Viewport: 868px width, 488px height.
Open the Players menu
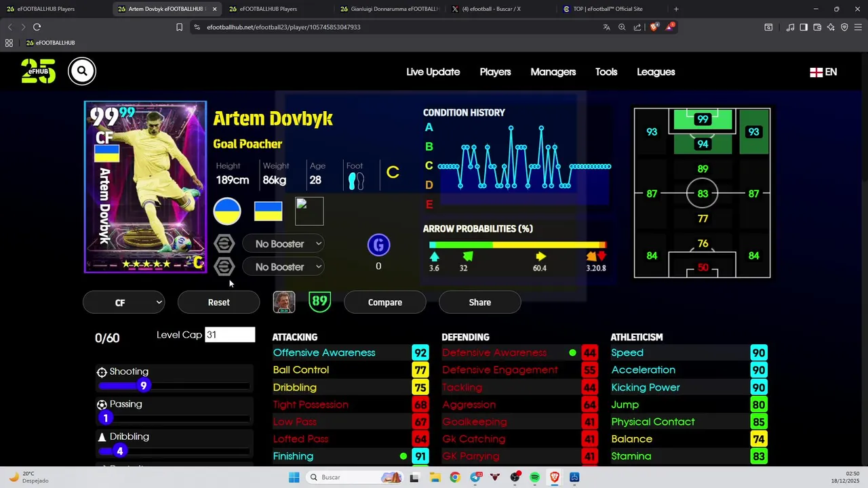pos(495,72)
